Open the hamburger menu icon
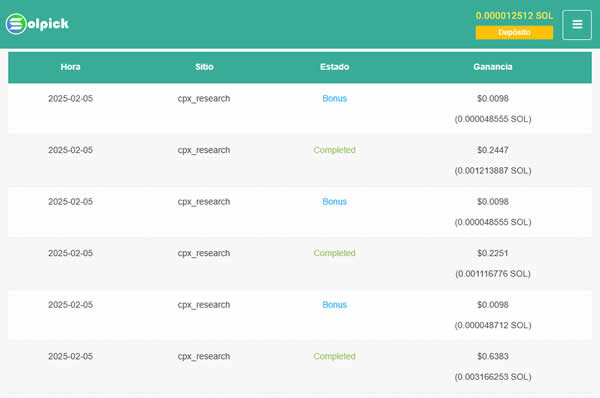 point(577,24)
